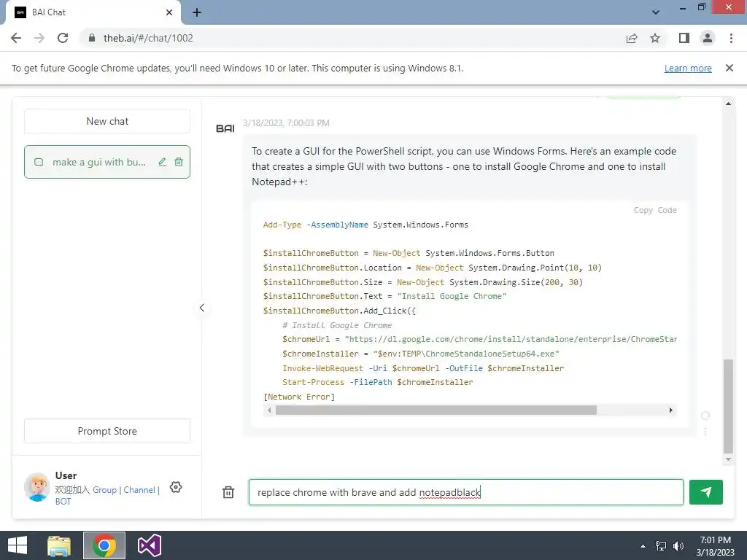Clear the conversation with trash icon near input
Viewport: 747px width, 560px height.
click(x=228, y=492)
